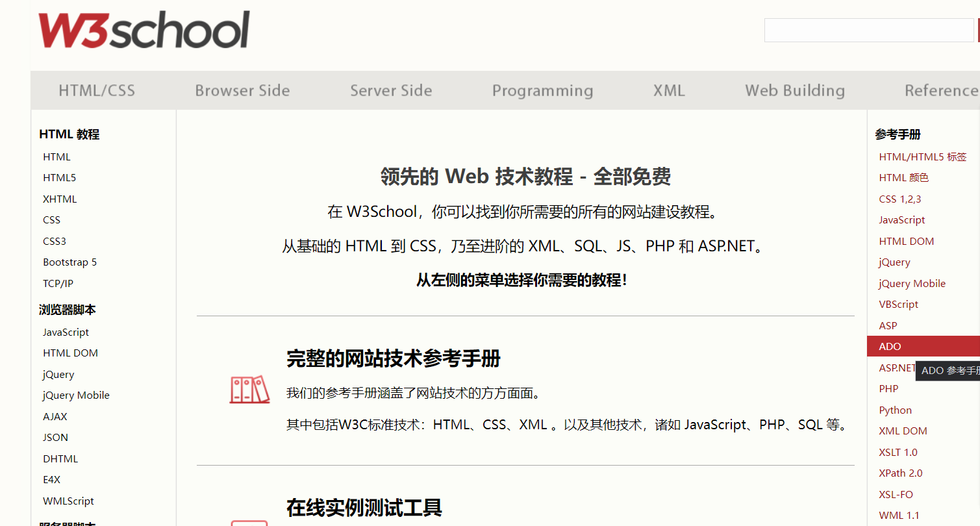Open the JSON tutorial link
Image resolution: width=980 pixels, height=526 pixels.
tap(55, 438)
